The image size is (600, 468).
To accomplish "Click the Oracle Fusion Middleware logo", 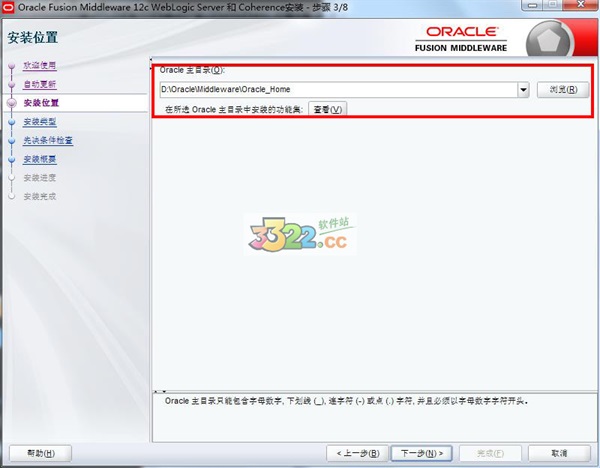I will [461, 39].
